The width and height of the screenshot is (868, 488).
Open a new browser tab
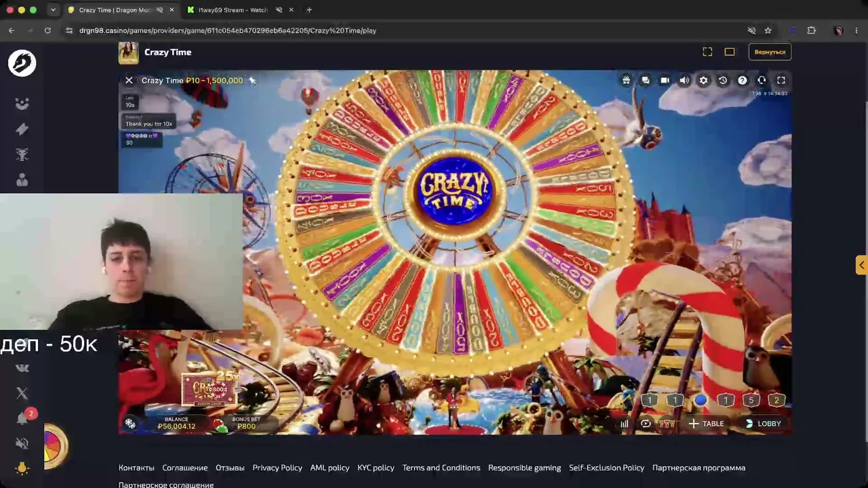click(x=309, y=10)
